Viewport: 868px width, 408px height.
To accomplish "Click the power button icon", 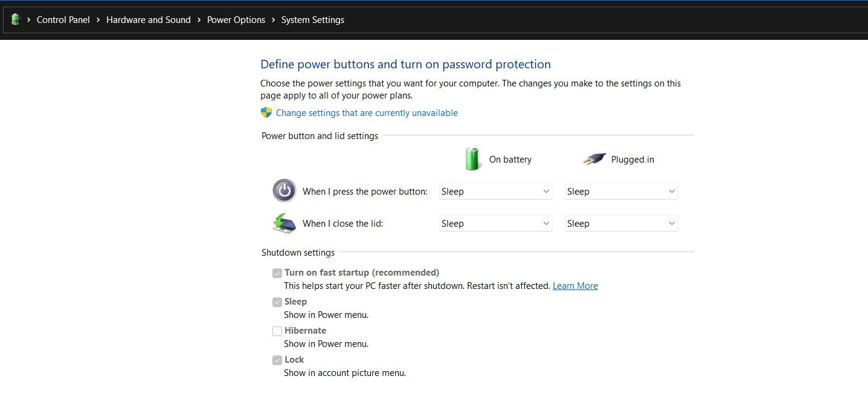I will point(284,191).
